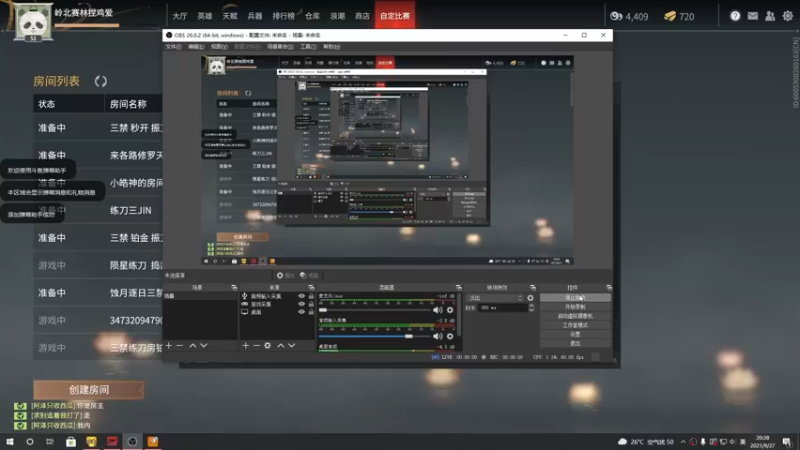This screenshot has width=800, height=450.
Task: Remove the selected source with minus icon
Action: pos(256,345)
